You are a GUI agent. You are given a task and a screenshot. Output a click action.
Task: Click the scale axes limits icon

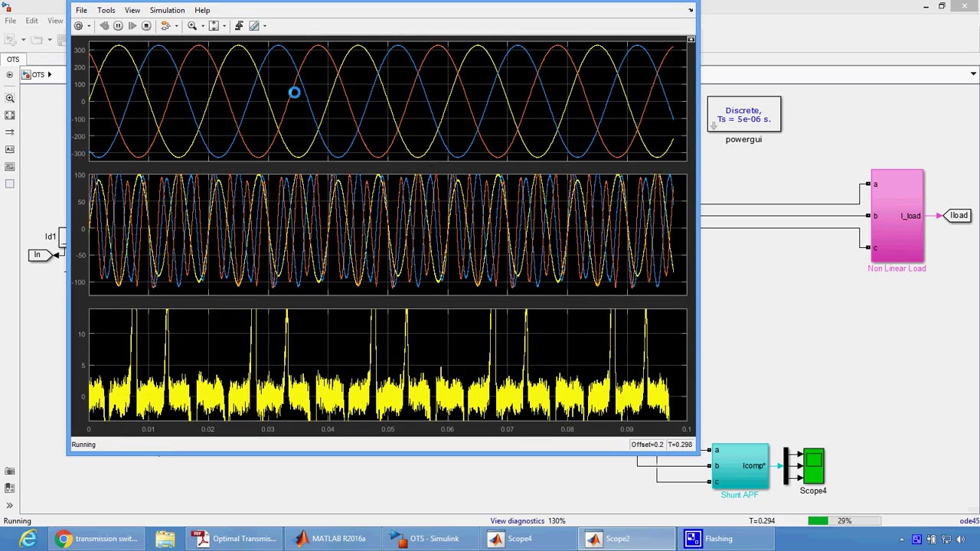click(x=214, y=26)
